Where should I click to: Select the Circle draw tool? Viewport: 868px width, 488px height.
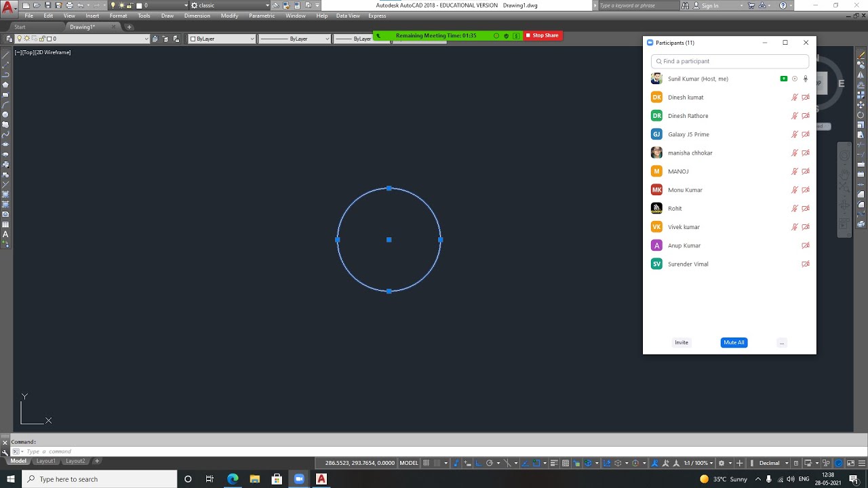(5, 115)
